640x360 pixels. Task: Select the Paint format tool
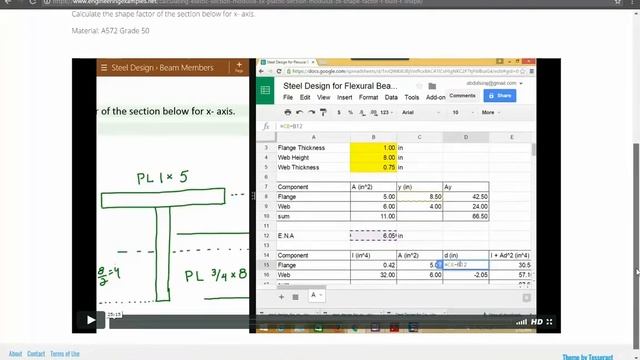pyautogui.click(x=323, y=112)
